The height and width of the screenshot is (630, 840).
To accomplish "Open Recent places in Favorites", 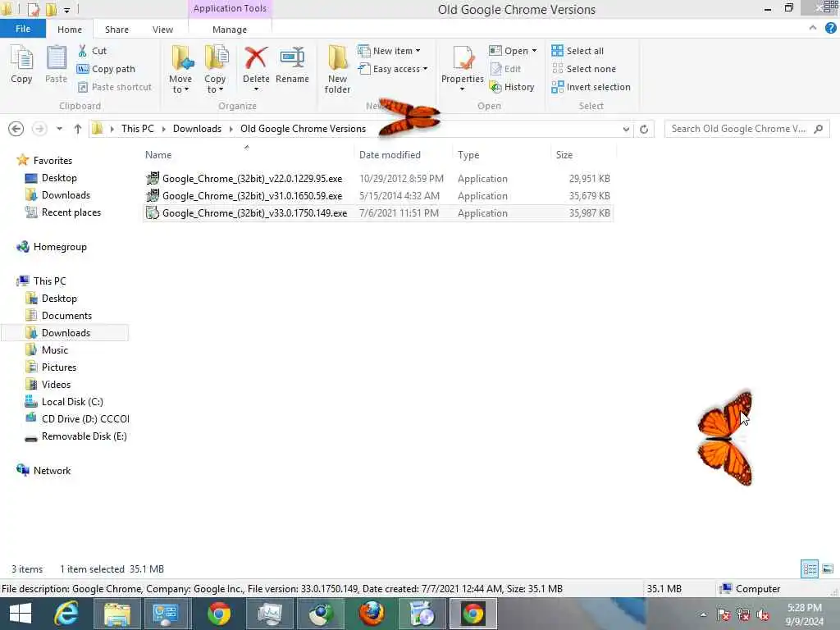I will pos(71,212).
